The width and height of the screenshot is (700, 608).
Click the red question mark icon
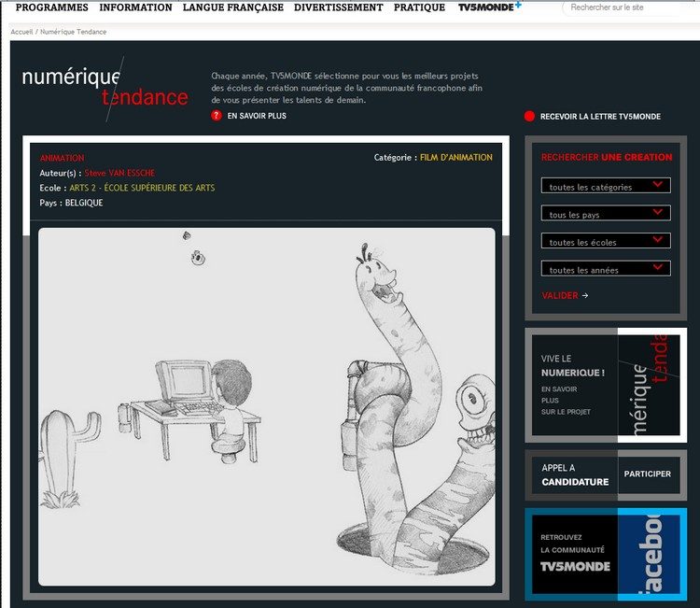point(217,116)
